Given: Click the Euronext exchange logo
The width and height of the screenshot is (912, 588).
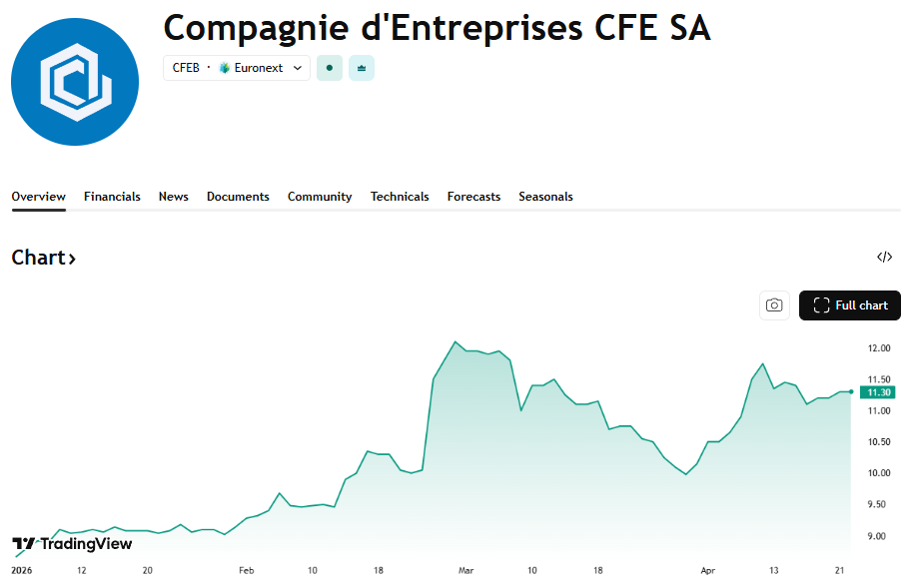Looking at the screenshot, I should tap(225, 68).
